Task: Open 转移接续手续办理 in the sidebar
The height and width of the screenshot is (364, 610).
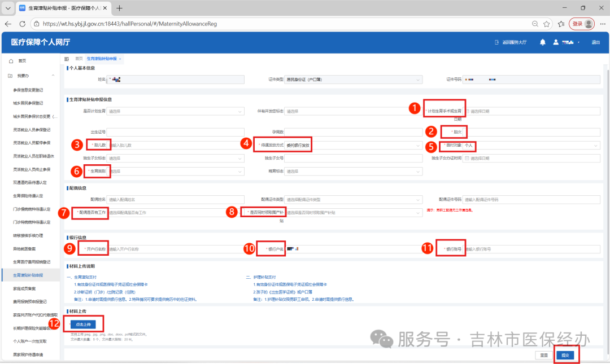Action: (x=28, y=235)
